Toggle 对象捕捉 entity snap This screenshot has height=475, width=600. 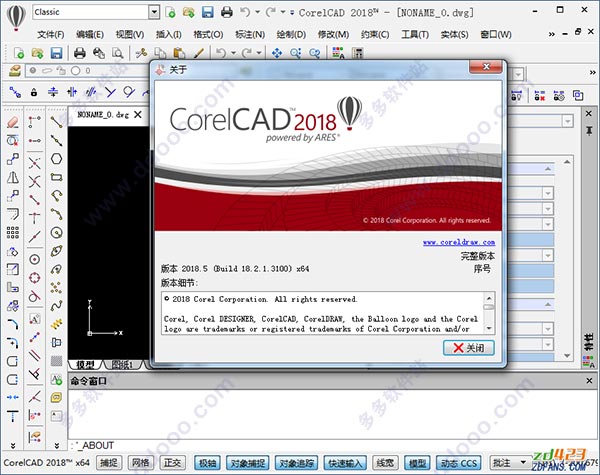(248, 463)
